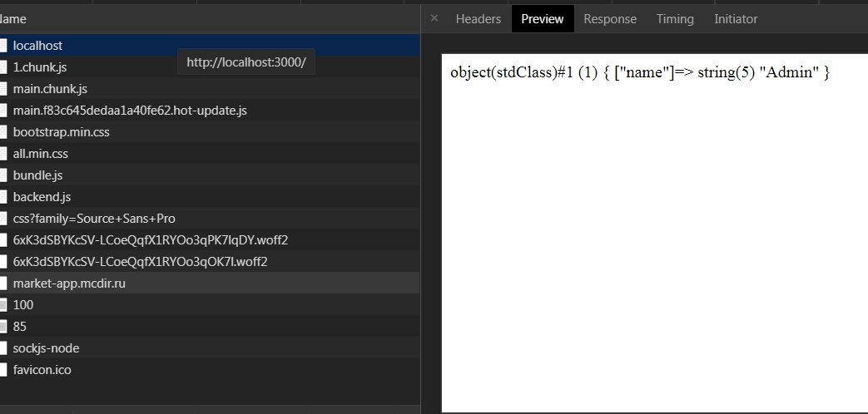Select the main.f83c645dedaa1a40fe62.hot-update.js request

(210, 111)
